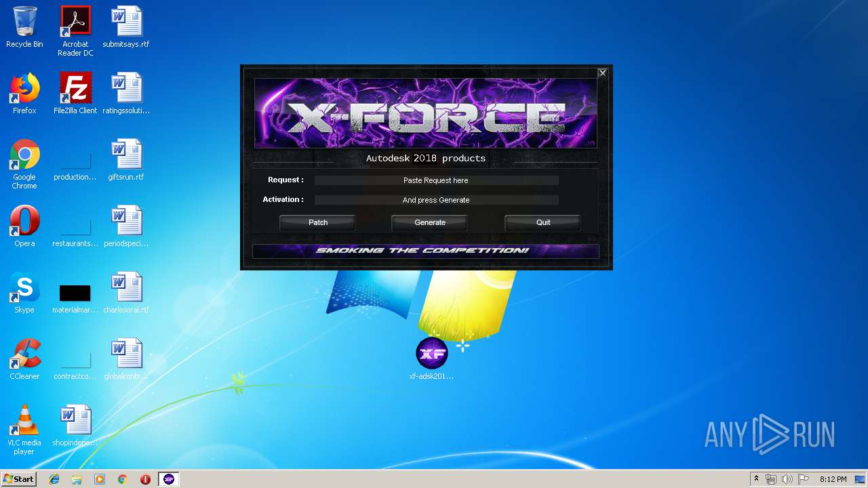Open the Start menu
This screenshot has height=488, width=868.
point(18,479)
